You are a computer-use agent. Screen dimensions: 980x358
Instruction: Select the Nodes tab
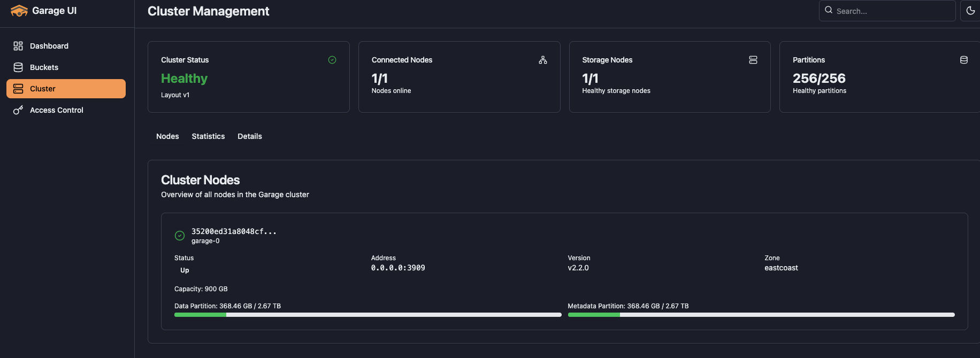click(x=167, y=136)
